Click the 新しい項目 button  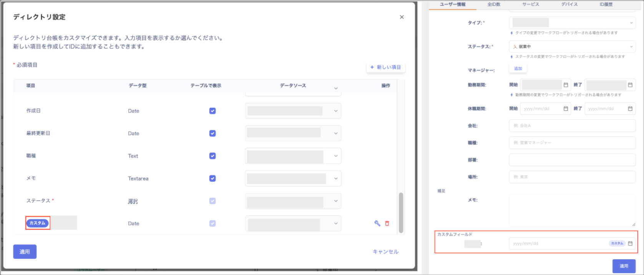pyautogui.click(x=385, y=67)
